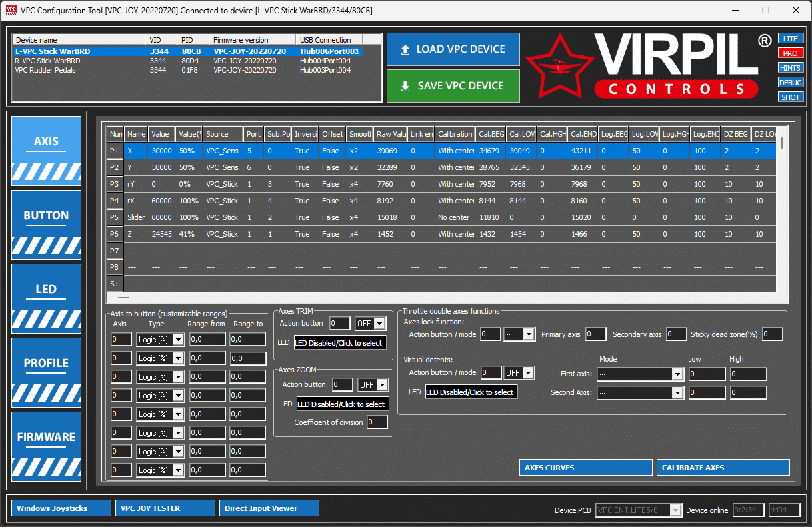Switch to PRO mode

[790, 53]
